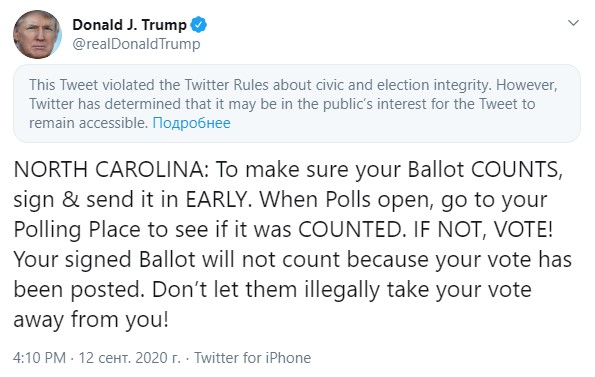Click the 'away from you!' tweet line
595x377 pixels.
coord(91,320)
